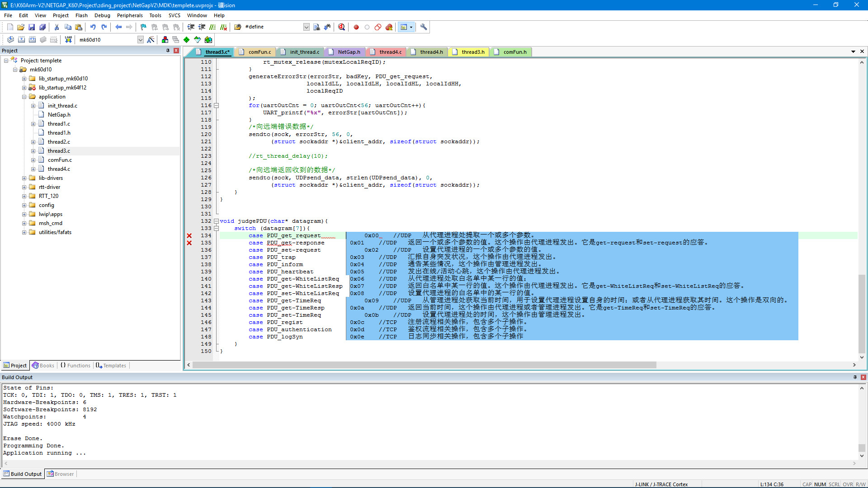Toggle enable/disable breakpoint hollow circle icon

click(x=367, y=27)
